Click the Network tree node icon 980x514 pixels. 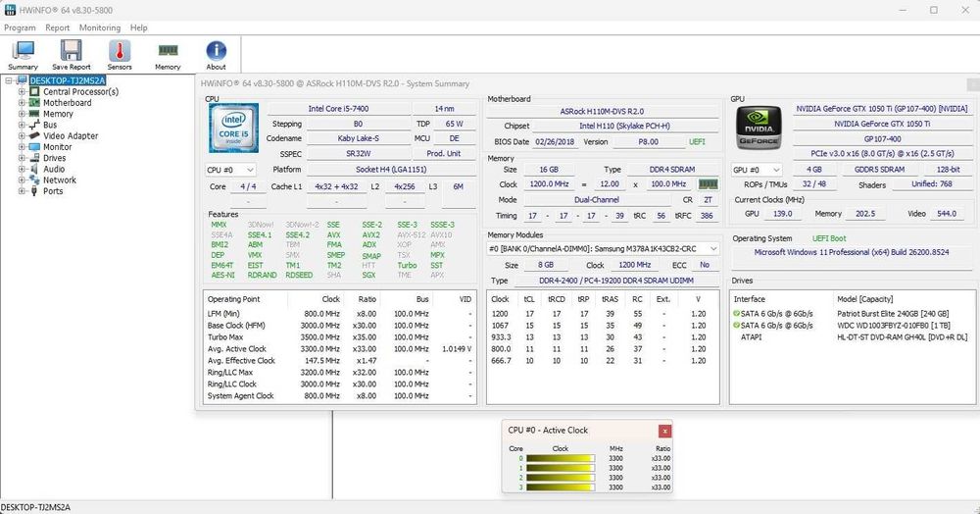coord(34,180)
